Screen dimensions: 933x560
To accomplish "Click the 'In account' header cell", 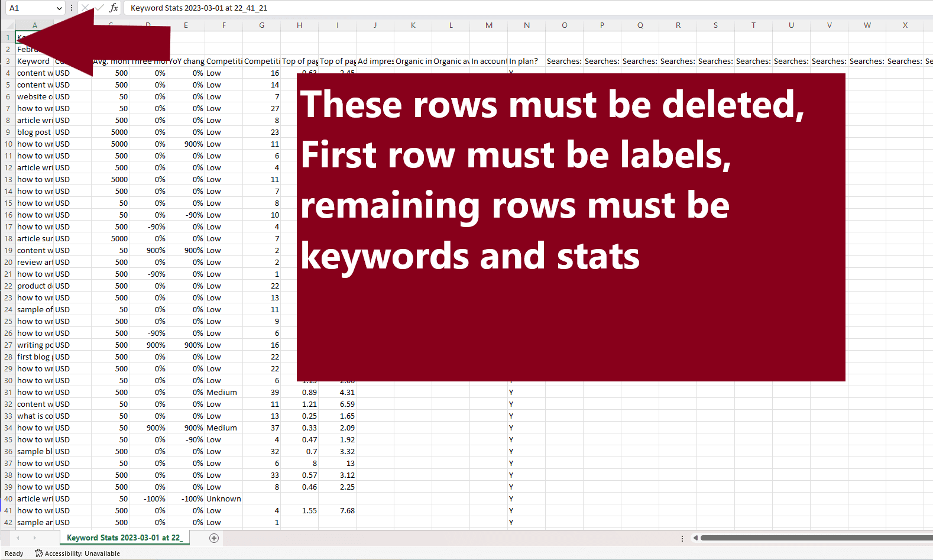I will pyautogui.click(x=488, y=61).
